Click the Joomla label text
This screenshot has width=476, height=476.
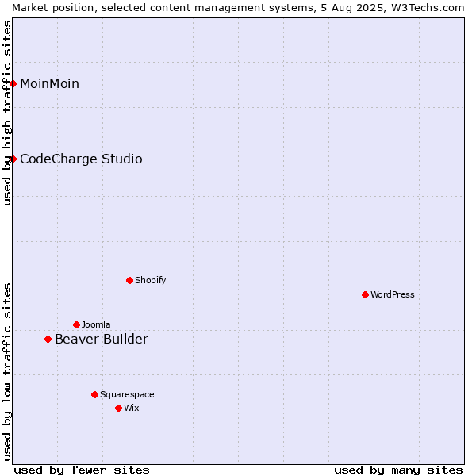click(96, 324)
